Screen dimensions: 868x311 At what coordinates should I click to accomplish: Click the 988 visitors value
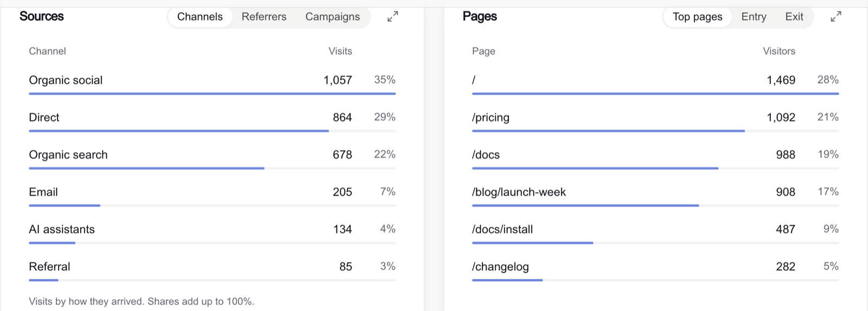click(786, 155)
